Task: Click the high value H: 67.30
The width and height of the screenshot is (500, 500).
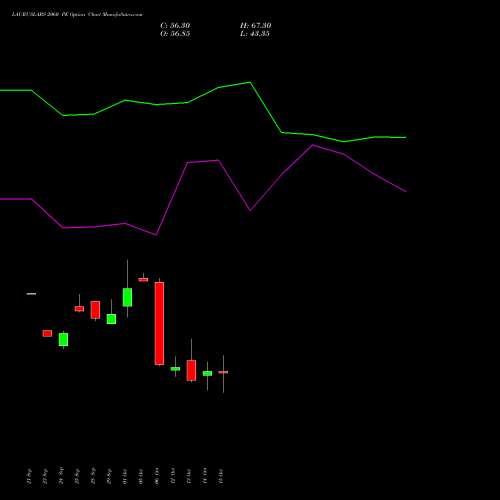Action: [x=255, y=26]
